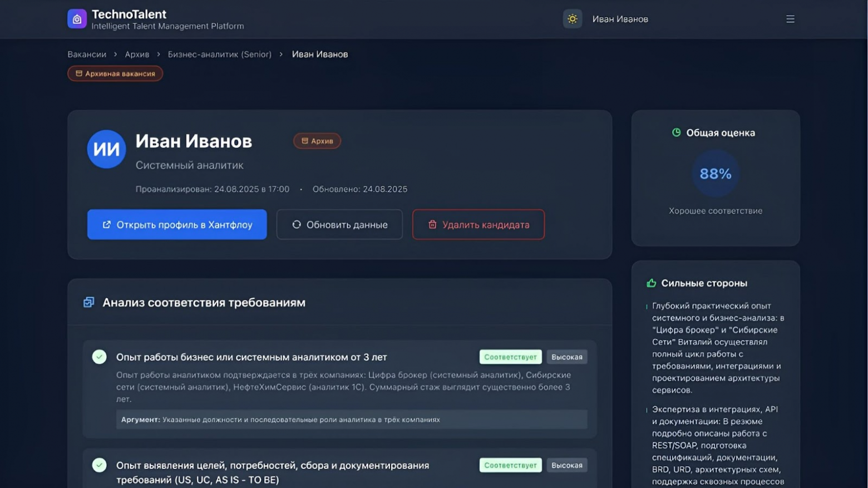Click the 88% circular score indicator
The height and width of the screenshot is (488, 868).
tap(714, 173)
